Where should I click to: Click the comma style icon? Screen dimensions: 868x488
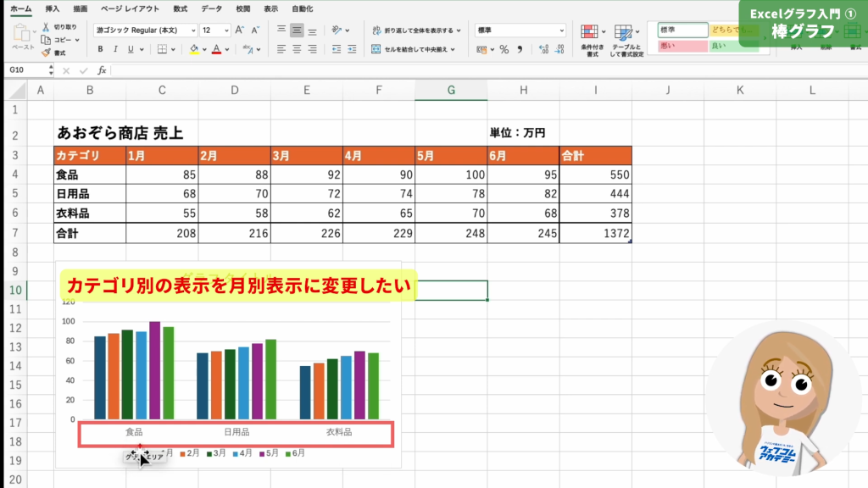click(520, 49)
